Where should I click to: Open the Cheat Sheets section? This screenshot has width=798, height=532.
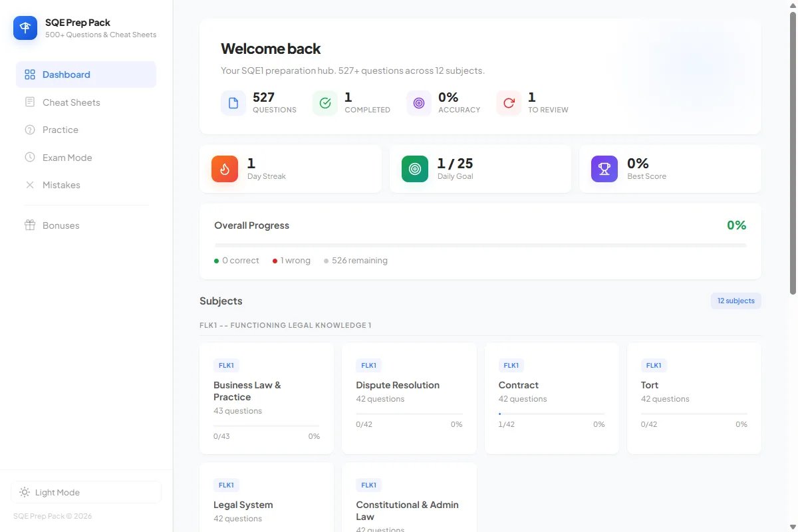86,102
